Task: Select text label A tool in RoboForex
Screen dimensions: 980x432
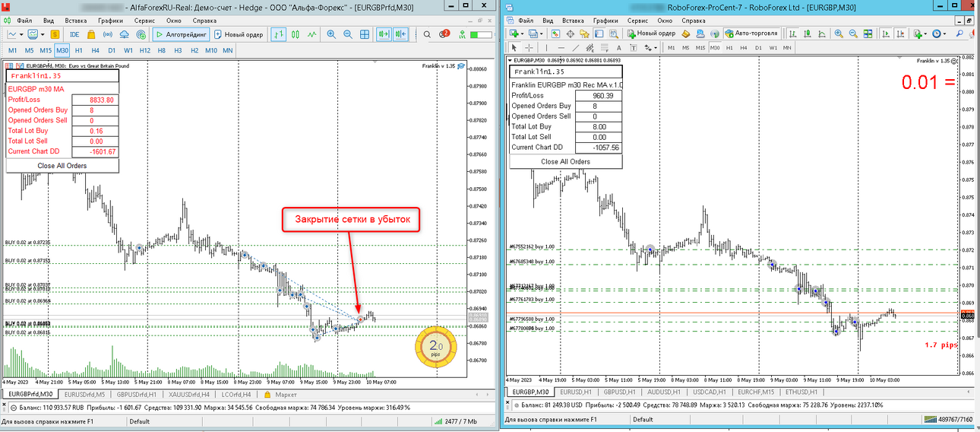Action: 619,48
